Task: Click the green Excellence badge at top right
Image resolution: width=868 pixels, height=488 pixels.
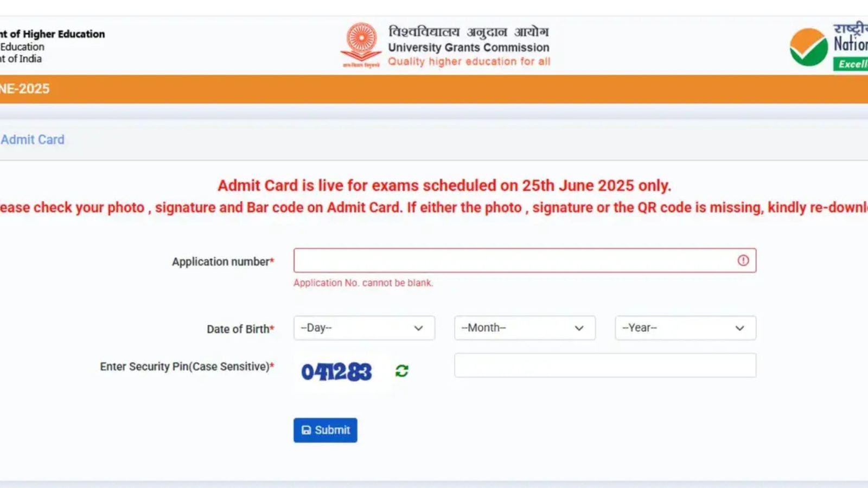Action: click(852, 64)
